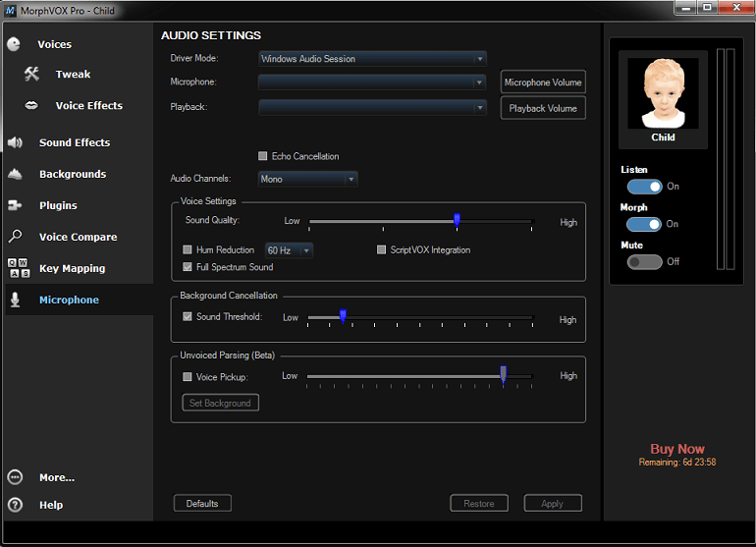Click the Help question mark icon
This screenshot has height=547, width=756.
click(15, 505)
